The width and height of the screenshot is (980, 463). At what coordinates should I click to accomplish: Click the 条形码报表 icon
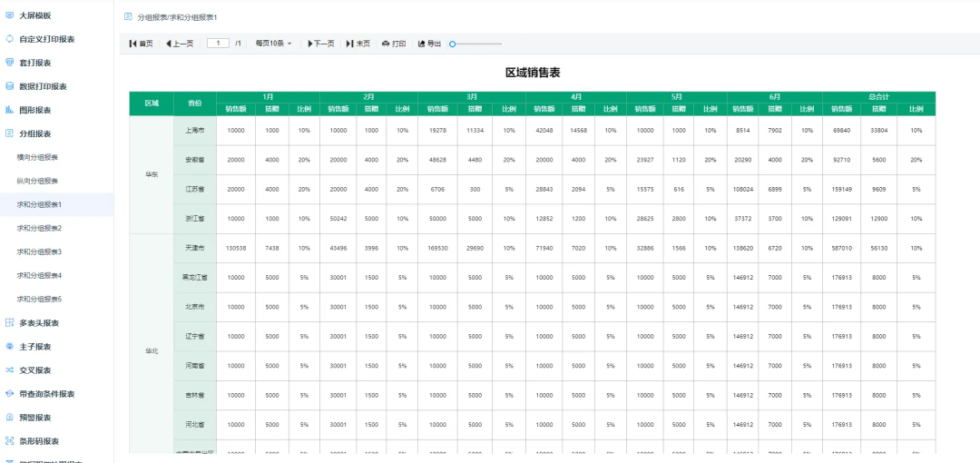tap(9, 441)
